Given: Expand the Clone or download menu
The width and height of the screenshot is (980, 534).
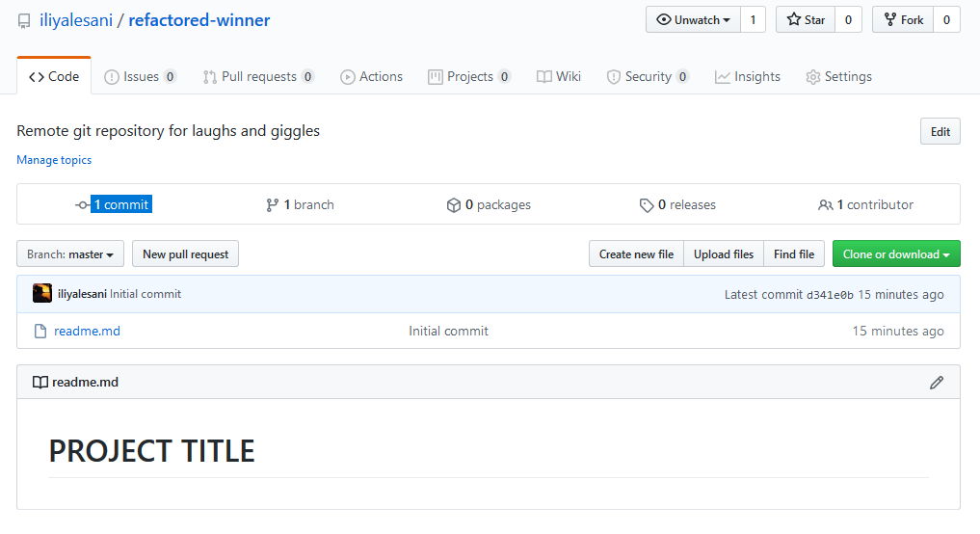Looking at the screenshot, I should tap(896, 254).
